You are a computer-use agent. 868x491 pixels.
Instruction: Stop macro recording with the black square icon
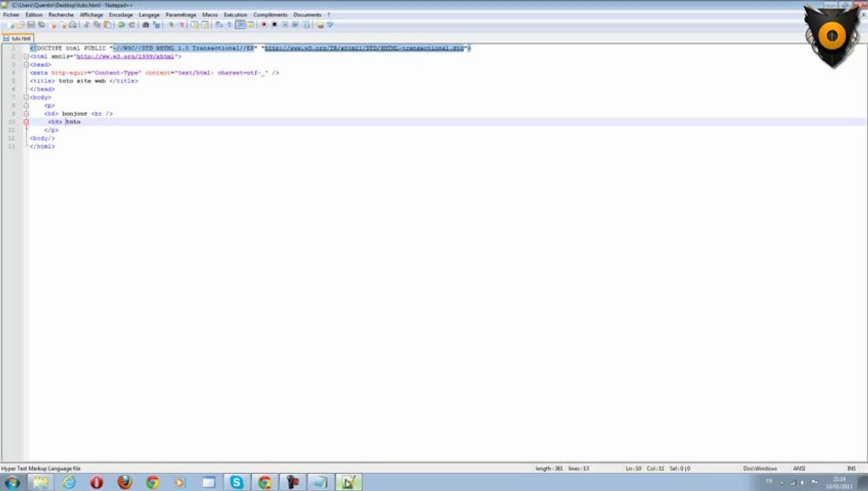[x=274, y=25]
